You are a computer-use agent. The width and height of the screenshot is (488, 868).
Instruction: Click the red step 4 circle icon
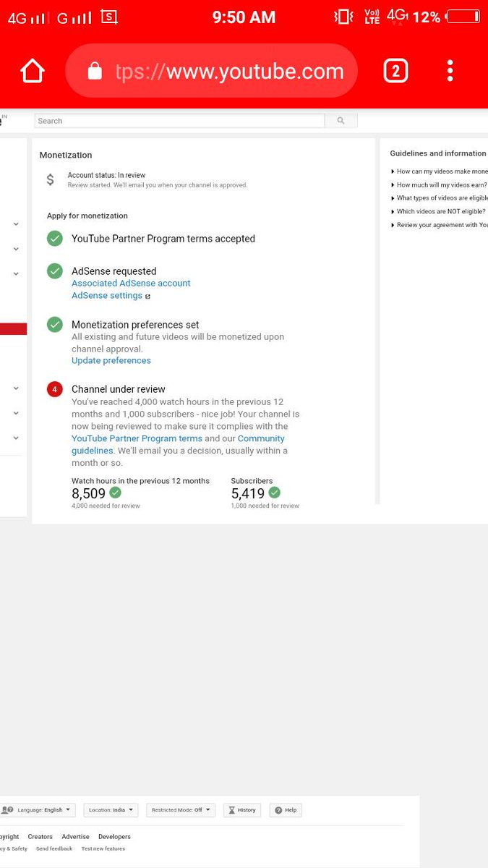point(55,389)
